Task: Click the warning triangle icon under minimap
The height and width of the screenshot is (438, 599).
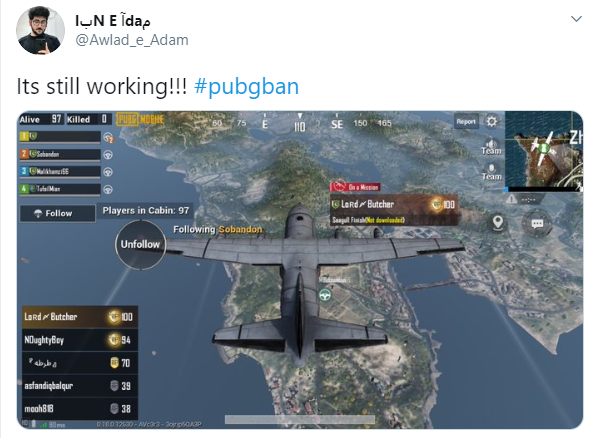Action: click(511, 199)
